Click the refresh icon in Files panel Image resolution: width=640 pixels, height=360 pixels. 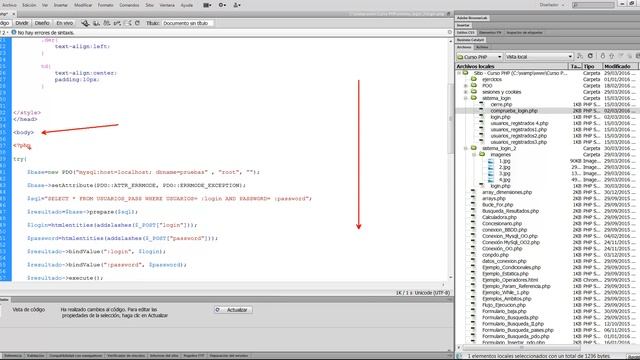coord(590,56)
